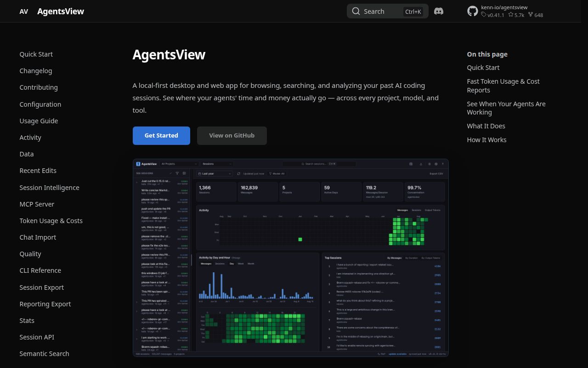Open Token Usage & Costs page

[x=51, y=221]
